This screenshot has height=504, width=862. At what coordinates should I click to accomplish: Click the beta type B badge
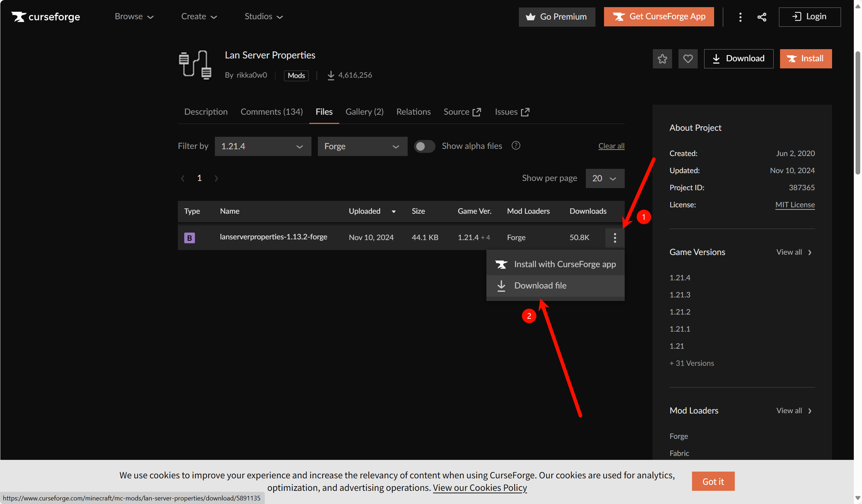coord(189,238)
